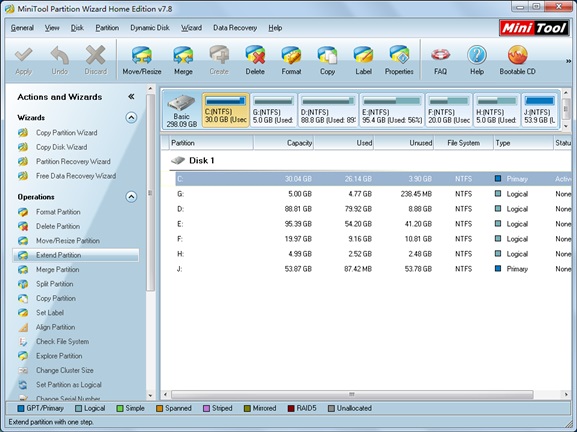Open the General menu

(x=22, y=28)
